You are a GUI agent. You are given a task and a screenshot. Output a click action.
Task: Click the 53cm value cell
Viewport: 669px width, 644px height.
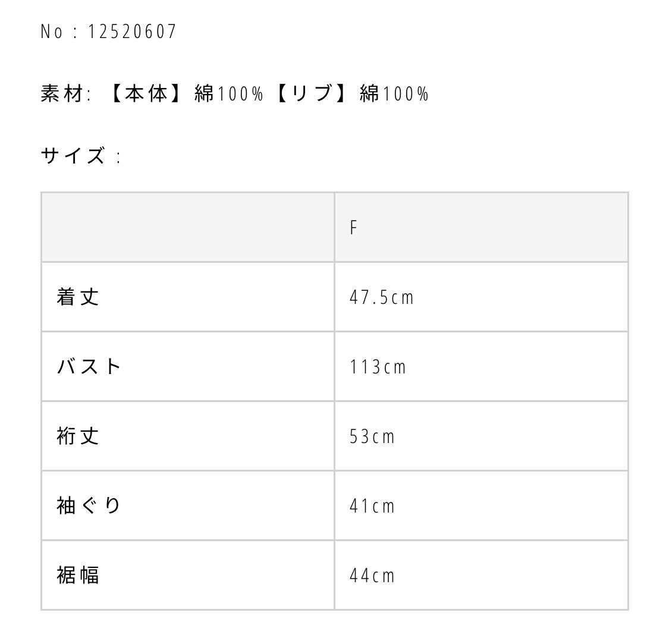click(372, 436)
